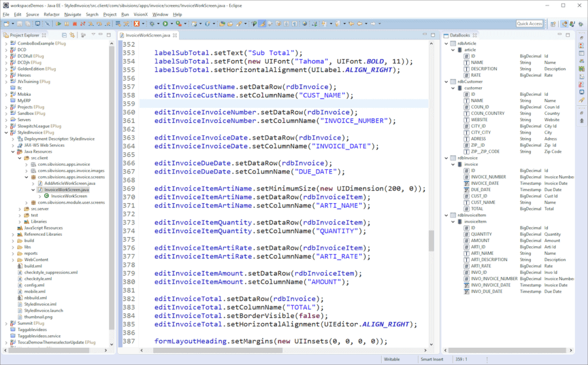The image size is (588, 365).
Task: Click the Writable status bar entry
Action: (392, 359)
